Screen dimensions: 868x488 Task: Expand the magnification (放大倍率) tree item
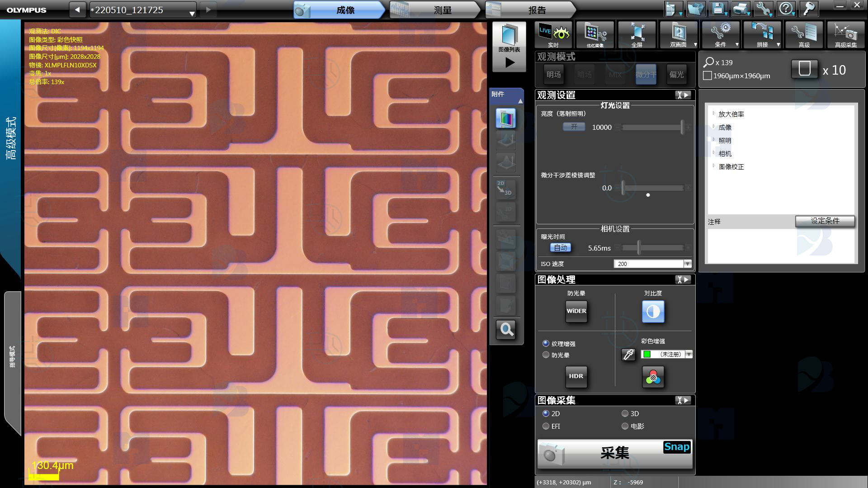[x=714, y=114]
